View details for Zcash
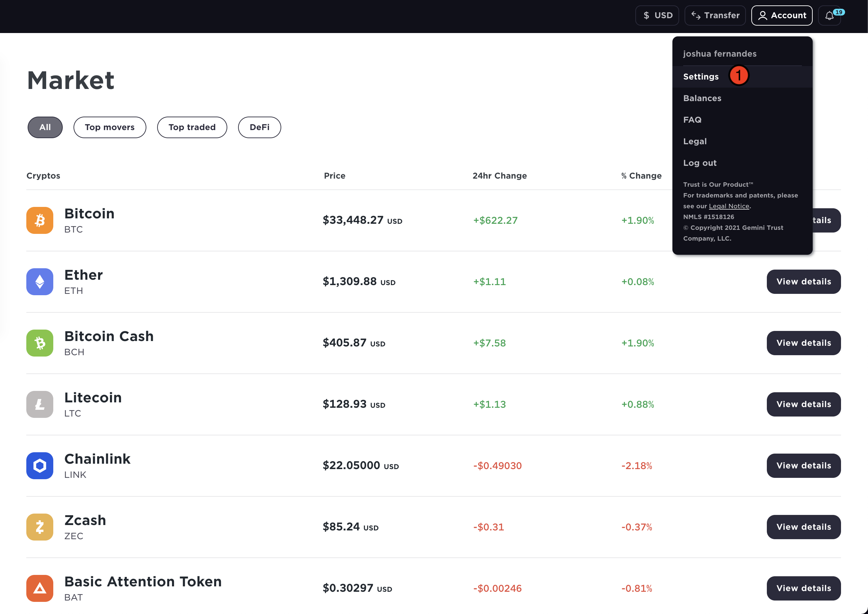Screen dimensions: 868x614 click(804, 527)
